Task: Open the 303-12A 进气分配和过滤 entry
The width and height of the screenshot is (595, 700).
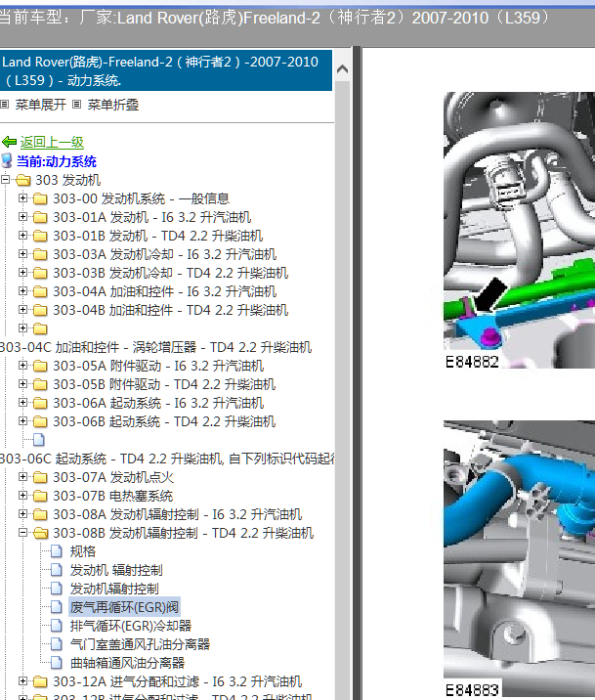Action: coord(178,681)
